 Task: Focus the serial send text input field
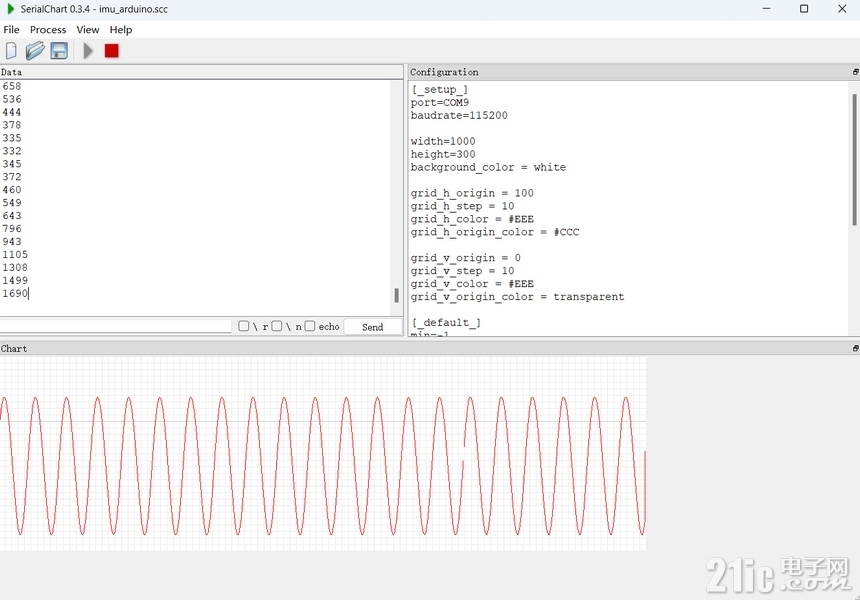[x=116, y=326]
